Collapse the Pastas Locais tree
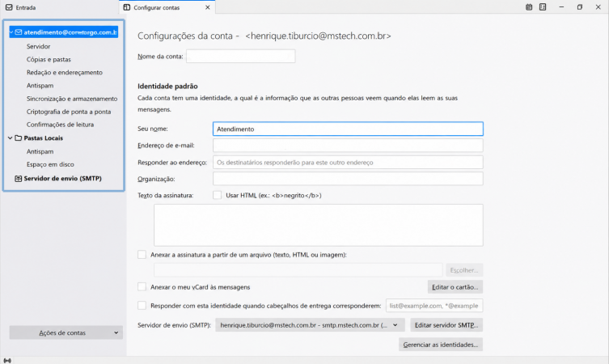Image resolution: width=609 pixels, height=364 pixels. (x=10, y=138)
